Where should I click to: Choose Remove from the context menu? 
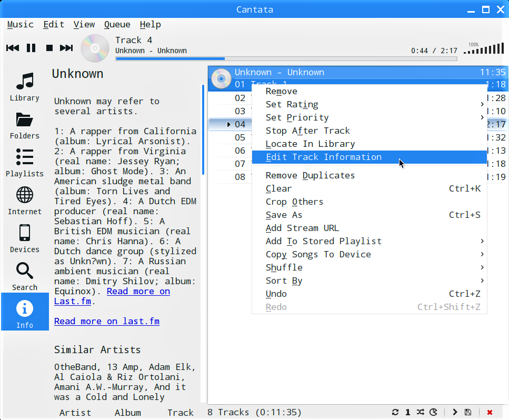pyautogui.click(x=370, y=91)
